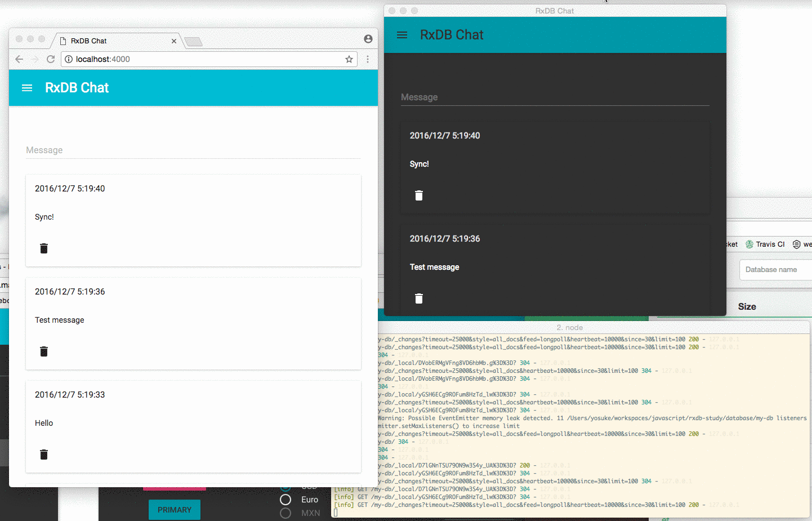This screenshot has width=812, height=521.
Task: View site information icon in address bar
Action: pos(69,59)
